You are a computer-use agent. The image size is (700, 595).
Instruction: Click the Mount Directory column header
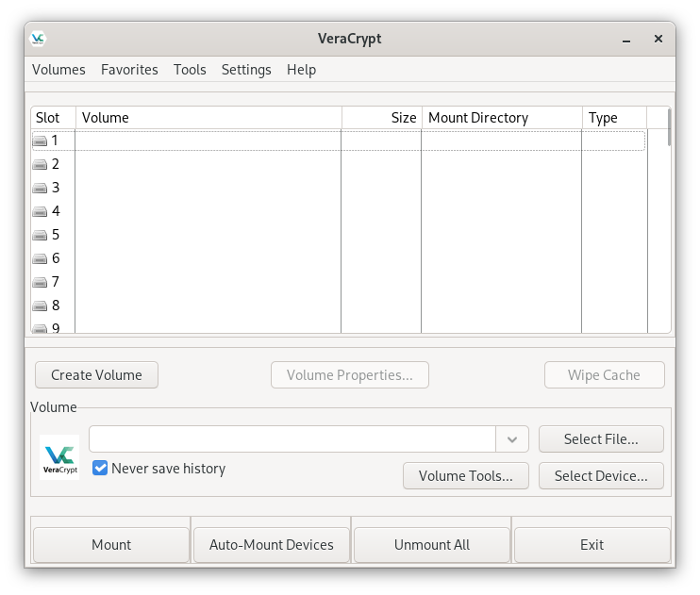tap(502, 118)
